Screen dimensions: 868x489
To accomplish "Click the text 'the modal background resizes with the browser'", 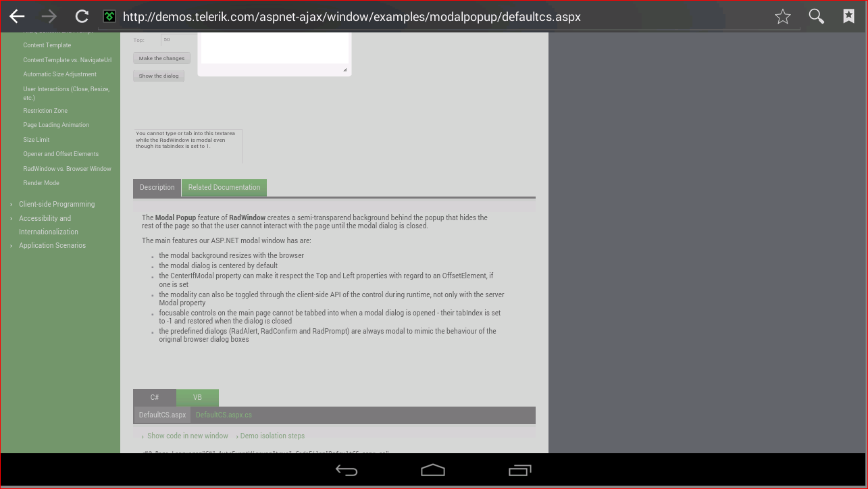I will (232, 256).
